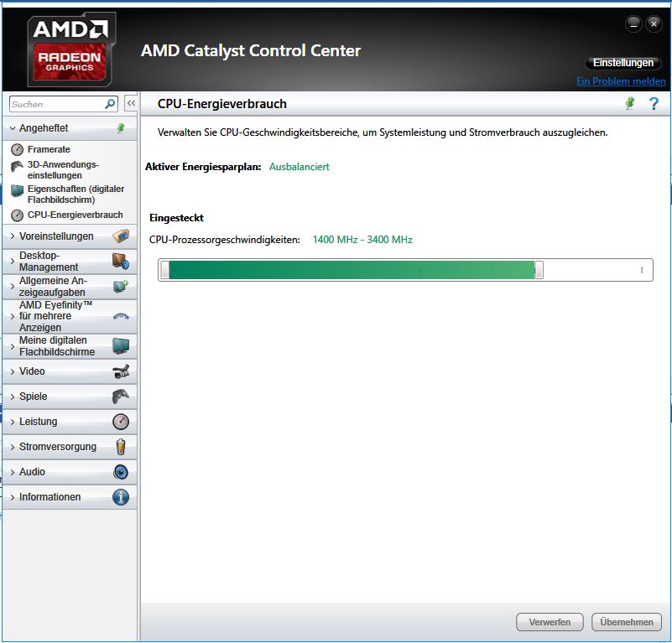Image resolution: width=672 pixels, height=643 pixels.
Task: Expand the Spiele section
Action: coord(13,397)
